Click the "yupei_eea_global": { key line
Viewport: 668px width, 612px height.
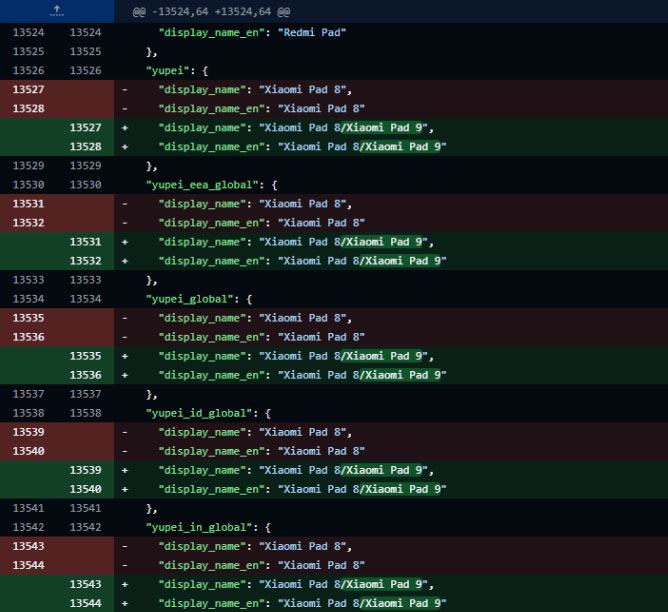[x=212, y=185]
